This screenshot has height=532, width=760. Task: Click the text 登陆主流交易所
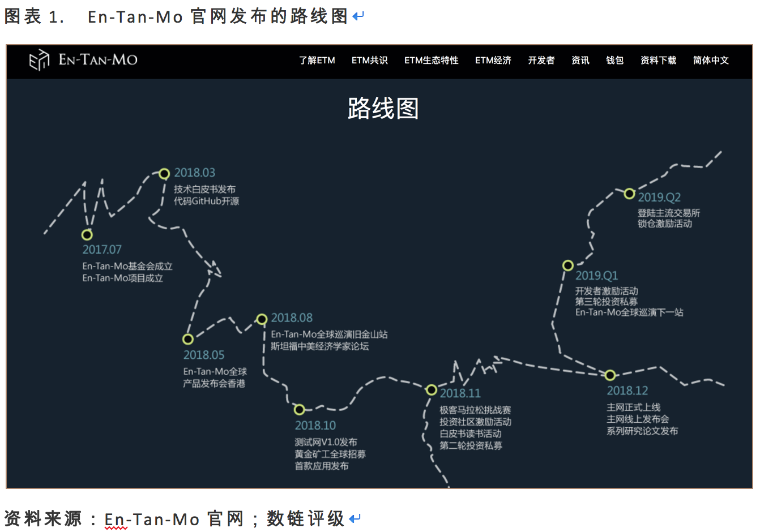tap(669, 213)
